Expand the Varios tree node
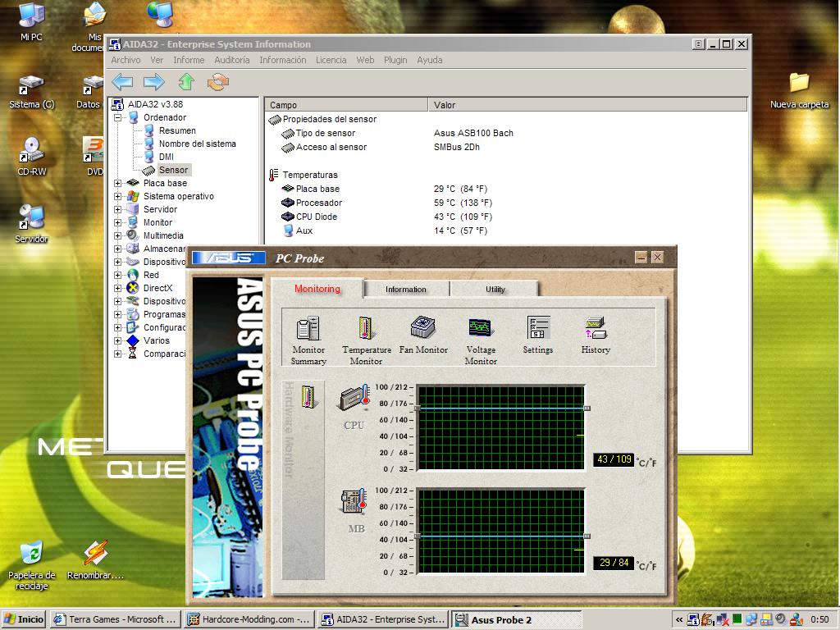Image resolution: width=840 pixels, height=630 pixels. pos(118,340)
